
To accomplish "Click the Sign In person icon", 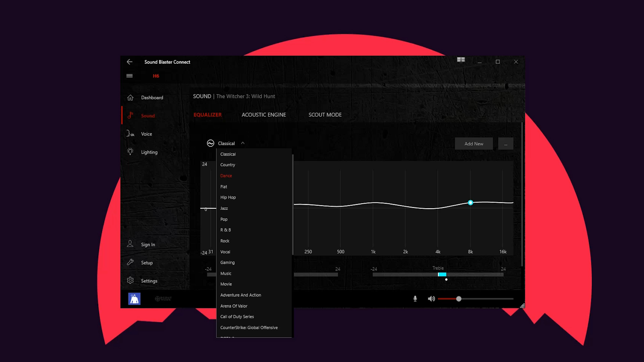I will pyautogui.click(x=130, y=244).
